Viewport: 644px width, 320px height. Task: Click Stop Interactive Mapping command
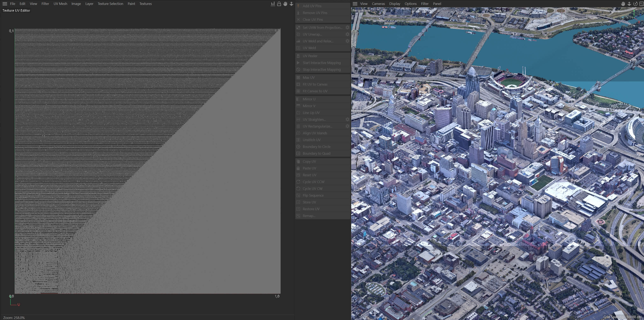(322, 70)
